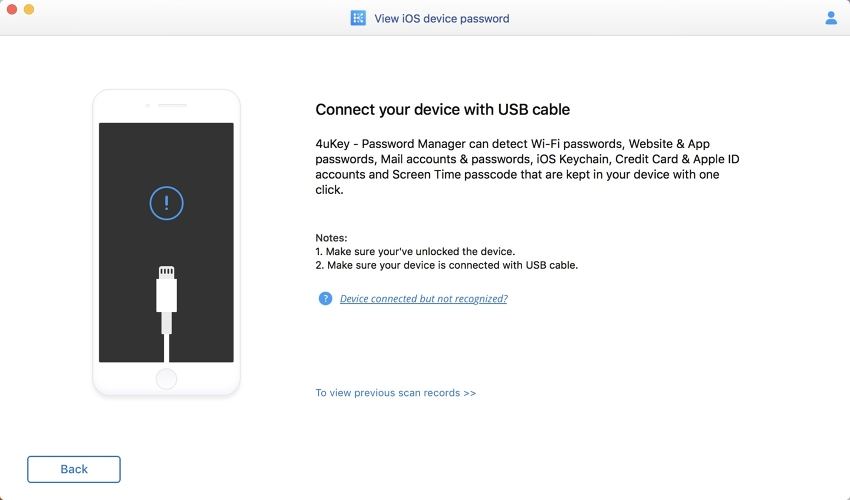
Task: Click the 4uKey app logo icon
Action: click(358, 18)
